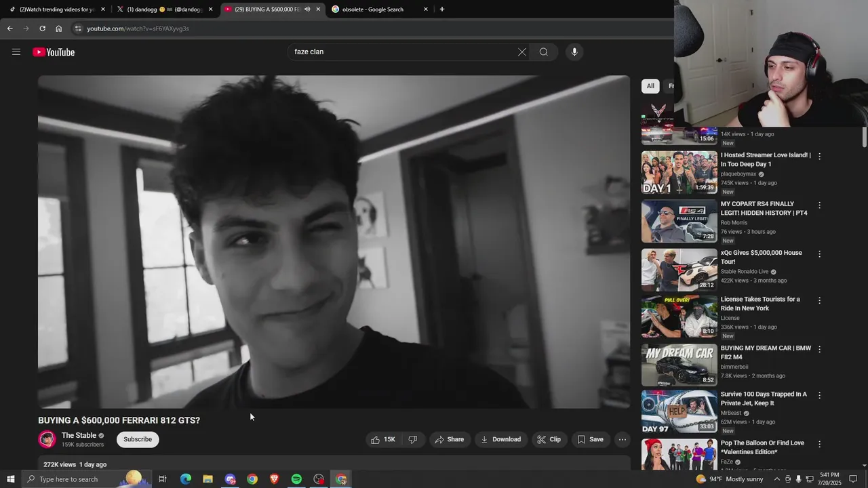The image size is (868, 488).
Task: Open 'Survive 100 Days Trapped' MrBeast thumbnail
Action: click(679, 411)
